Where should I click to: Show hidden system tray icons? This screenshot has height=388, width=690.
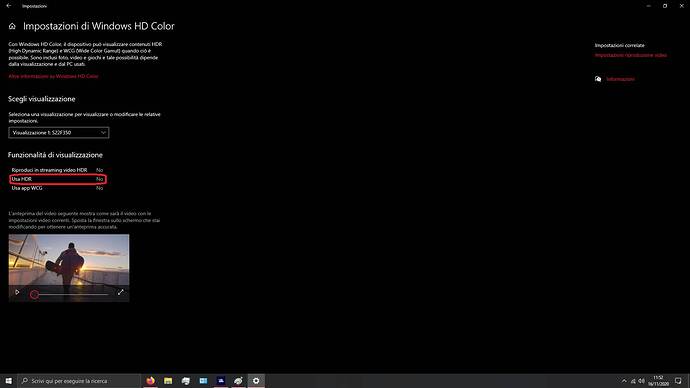pyautogui.click(x=624, y=381)
